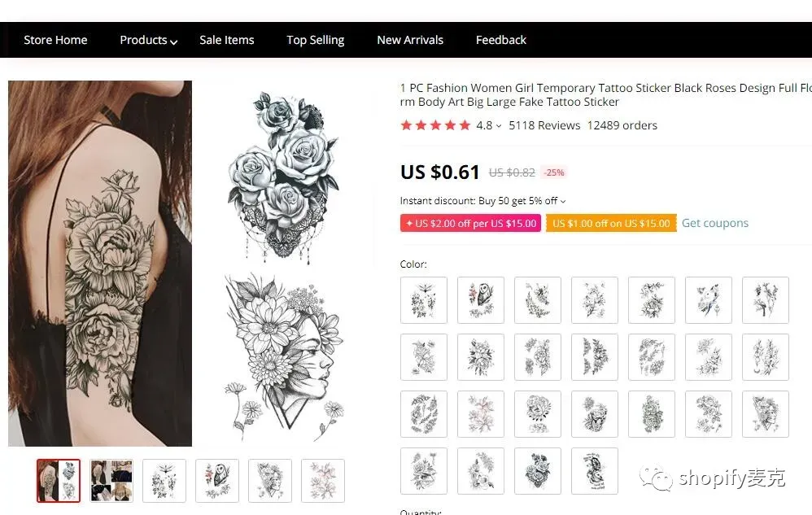Open the Sale Items page
812x515 pixels.
tap(227, 40)
